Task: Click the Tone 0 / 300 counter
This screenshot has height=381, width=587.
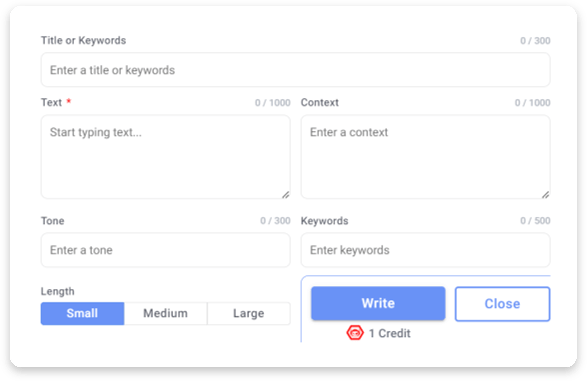Action: click(x=275, y=221)
